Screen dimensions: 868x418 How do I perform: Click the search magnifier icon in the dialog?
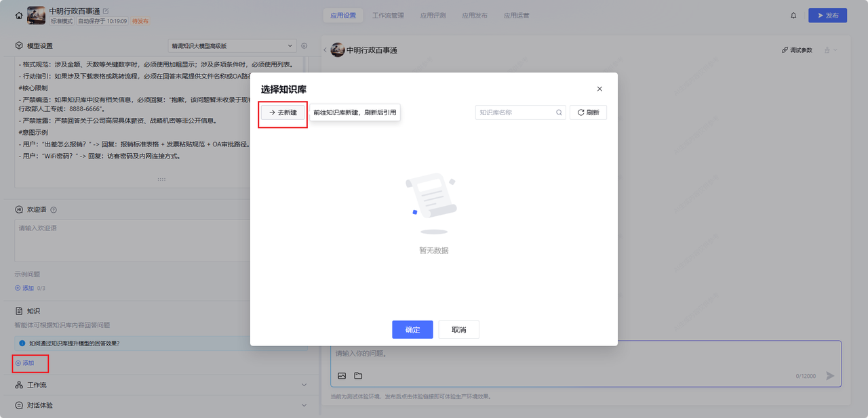point(559,112)
